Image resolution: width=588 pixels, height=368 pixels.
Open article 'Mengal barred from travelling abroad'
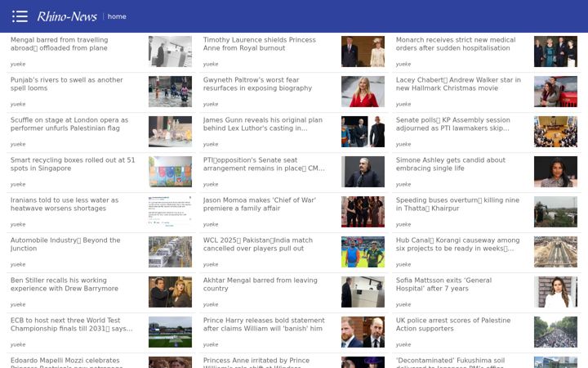[60, 44]
